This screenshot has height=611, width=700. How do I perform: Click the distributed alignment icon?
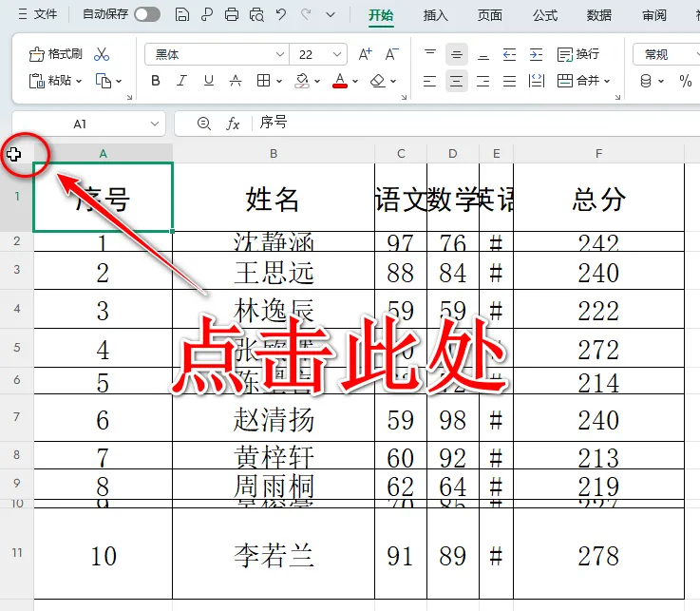[536, 81]
